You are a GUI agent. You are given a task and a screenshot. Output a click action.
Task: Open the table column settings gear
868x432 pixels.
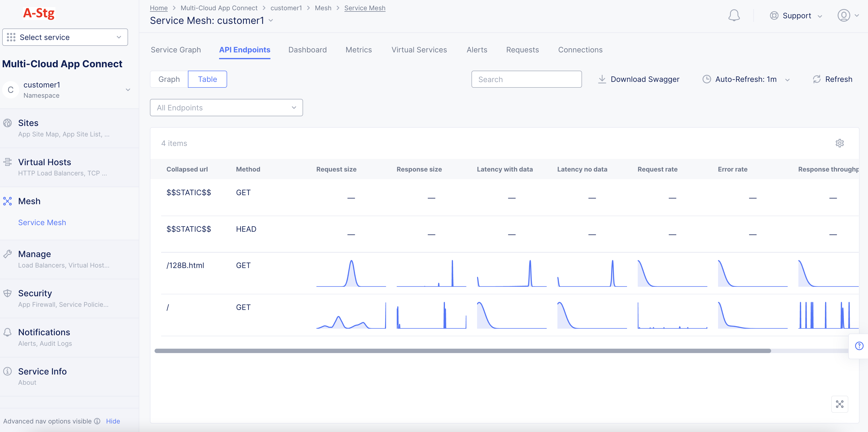(840, 143)
